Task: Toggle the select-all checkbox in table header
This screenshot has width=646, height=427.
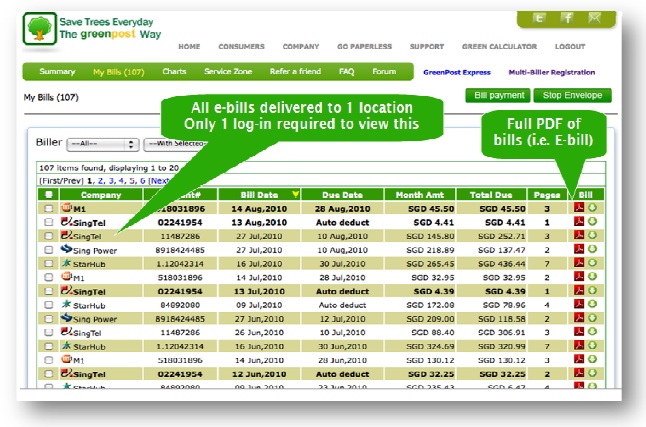Action: pos(49,195)
